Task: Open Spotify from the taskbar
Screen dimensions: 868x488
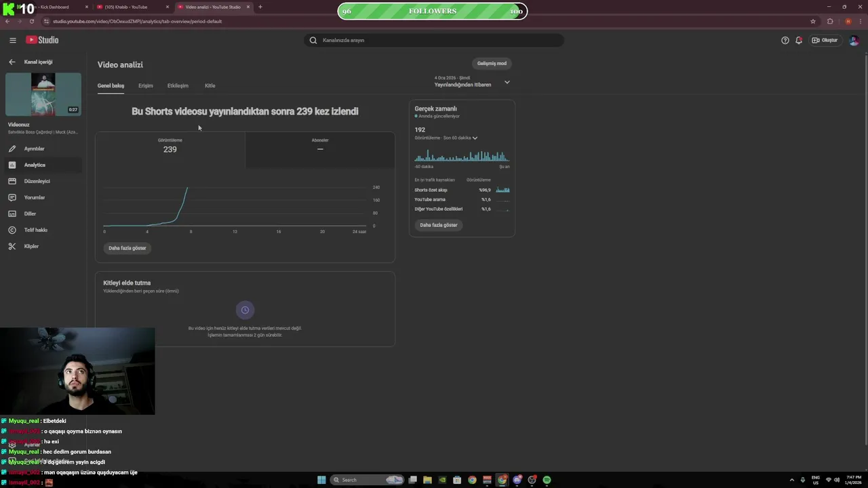Action: click(x=547, y=480)
